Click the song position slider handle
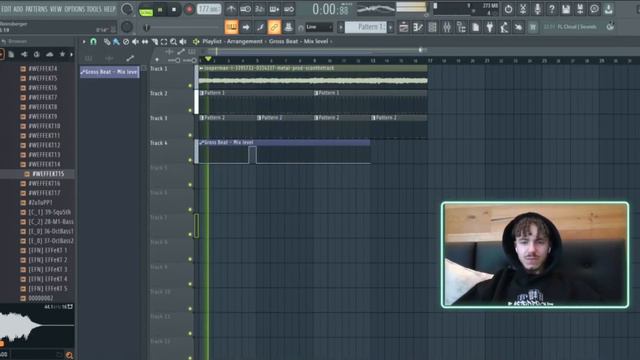This screenshot has height=360, width=640. tap(147, 27)
